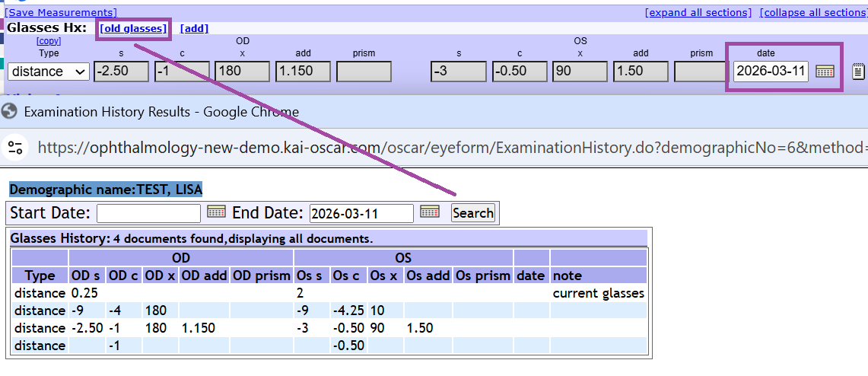This screenshot has height=376, width=868.
Task: Click OD add field showing 1.150
Action: tap(304, 72)
